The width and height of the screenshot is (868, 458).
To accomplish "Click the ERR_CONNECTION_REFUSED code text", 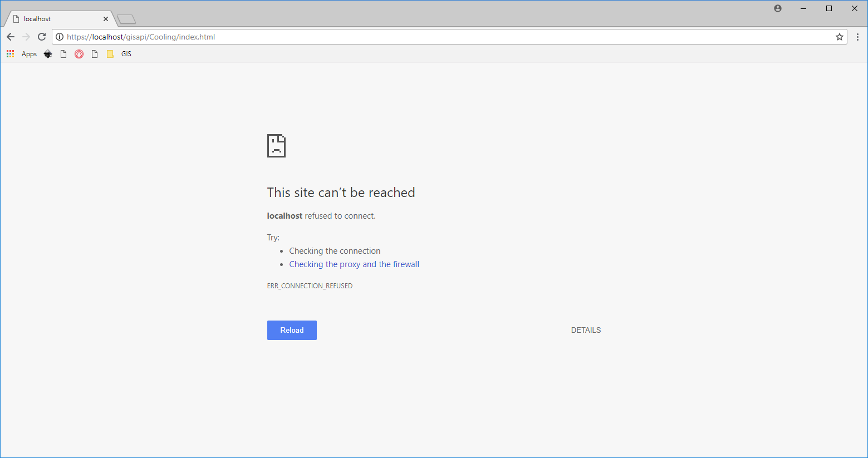I will pos(310,286).
